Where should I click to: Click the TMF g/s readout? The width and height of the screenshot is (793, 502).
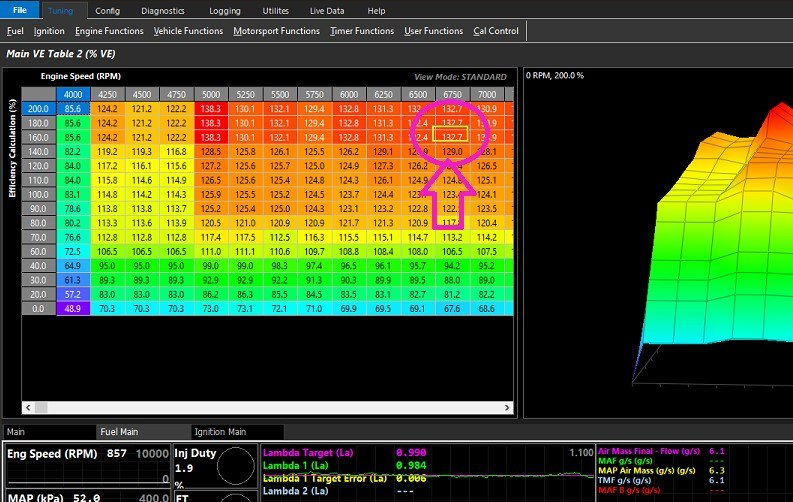pos(662,480)
